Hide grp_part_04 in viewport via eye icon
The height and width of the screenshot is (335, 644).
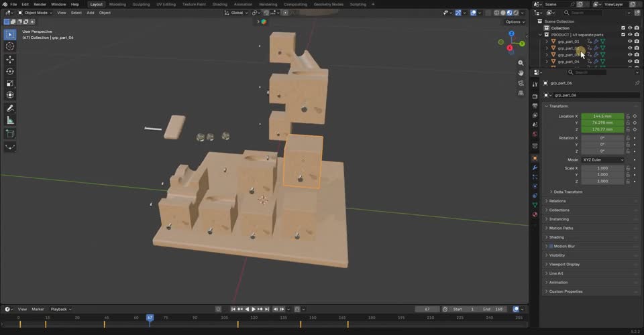coord(630,62)
